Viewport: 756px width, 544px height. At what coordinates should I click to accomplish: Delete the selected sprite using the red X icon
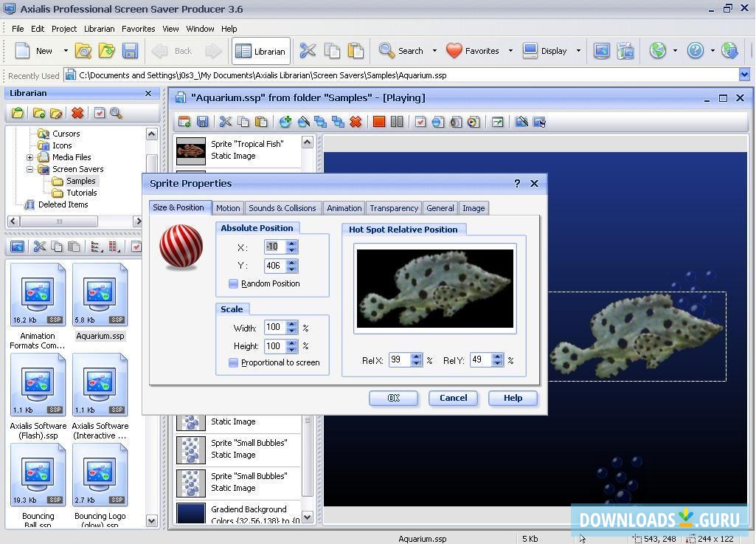356,122
